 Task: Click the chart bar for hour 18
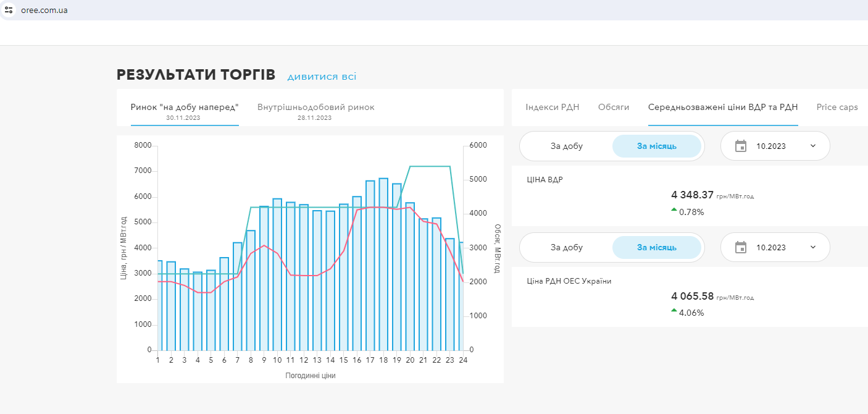383,266
